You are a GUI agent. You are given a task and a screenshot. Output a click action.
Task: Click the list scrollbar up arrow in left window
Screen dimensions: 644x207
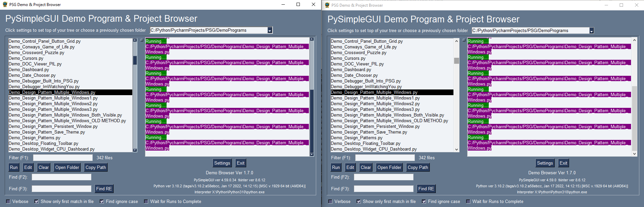(x=135, y=40)
